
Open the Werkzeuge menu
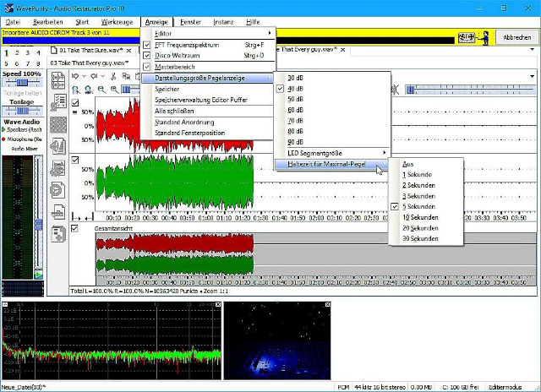point(117,20)
